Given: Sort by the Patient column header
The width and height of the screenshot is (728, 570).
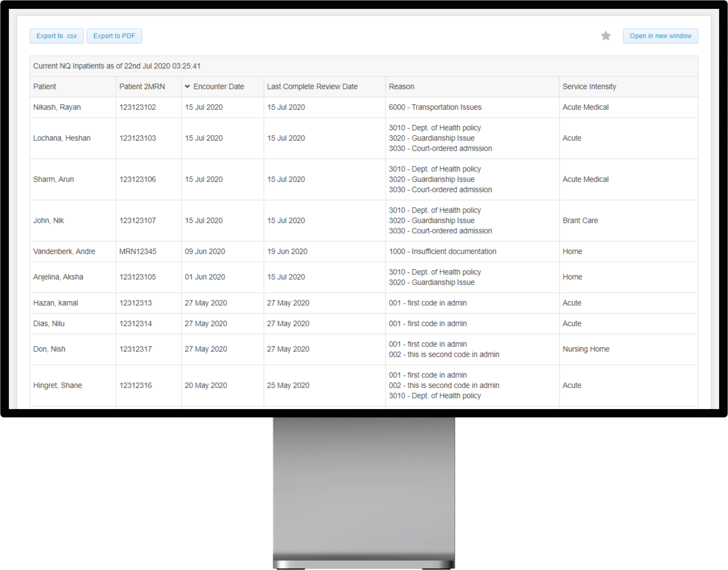Looking at the screenshot, I should point(45,86).
